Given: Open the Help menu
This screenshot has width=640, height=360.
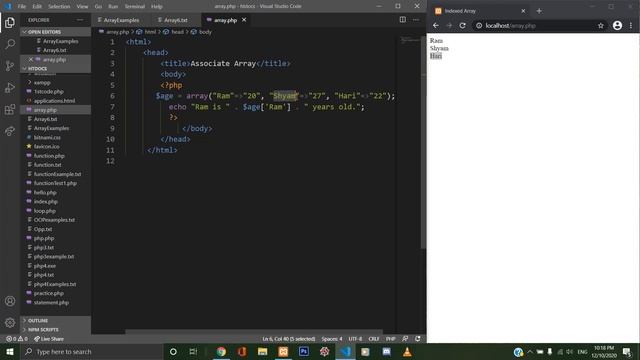Looking at the screenshot, I should point(157,6).
